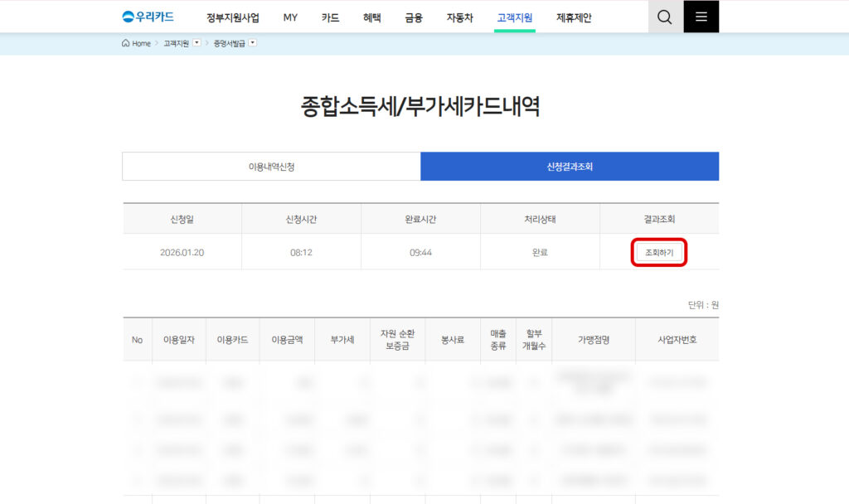Switch to the 이용내역신청 tab
This screenshot has width=849, height=504.
(x=272, y=166)
